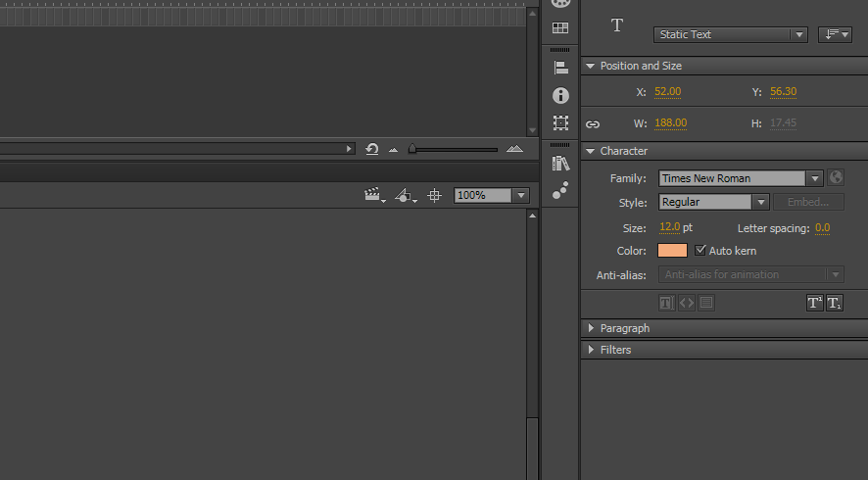Viewport: 868px width, 480px height.
Task: Open the Edit Scene clapperboard menu
Action: point(375,195)
